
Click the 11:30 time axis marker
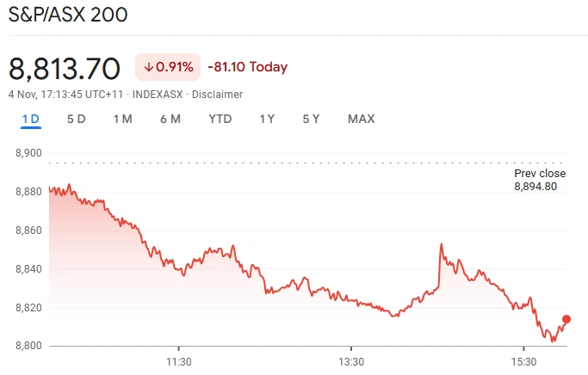[x=178, y=361]
